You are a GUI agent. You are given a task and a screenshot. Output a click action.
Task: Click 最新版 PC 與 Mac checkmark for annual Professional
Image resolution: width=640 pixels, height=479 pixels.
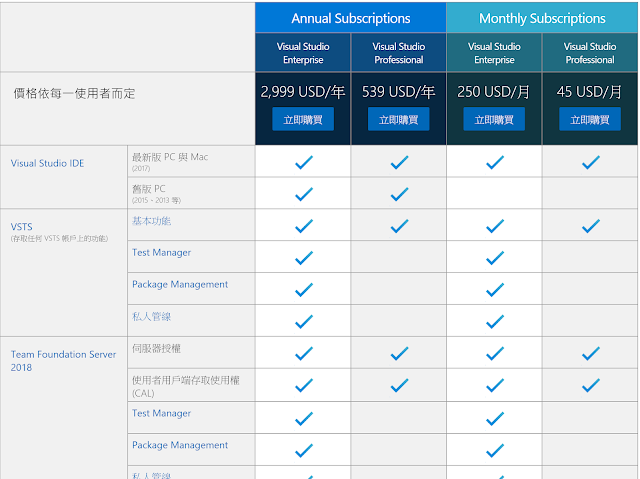pyautogui.click(x=400, y=162)
